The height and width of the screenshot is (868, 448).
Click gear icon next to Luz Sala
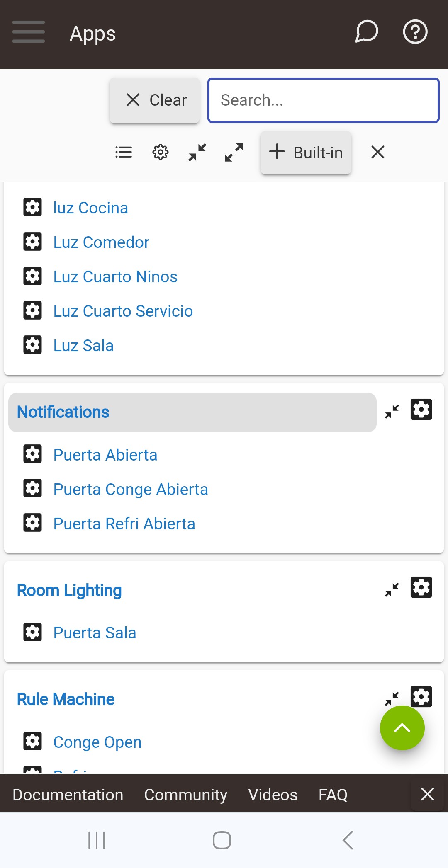[x=32, y=345]
